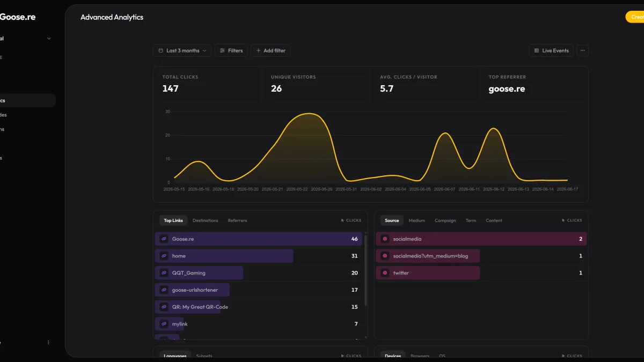Open the Filters button
Screen dimensions: 644x362
(231, 50)
